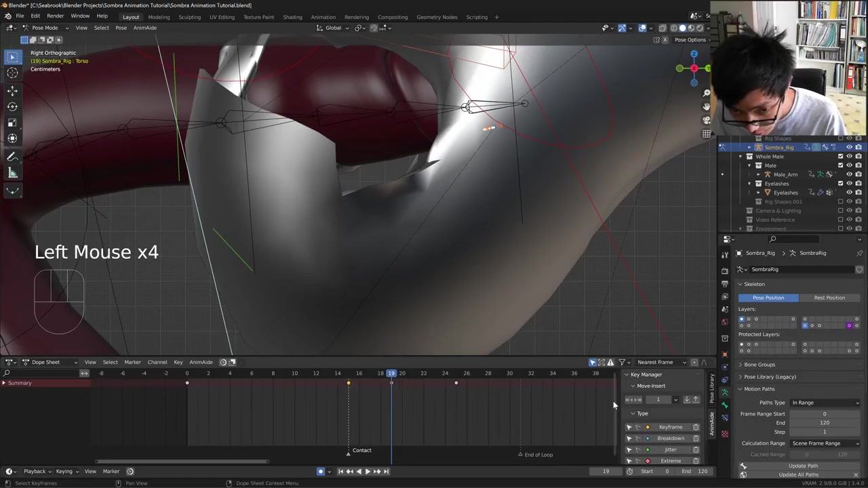Uncheck the Whole Male collection checkbox
This screenshot has width=868, height=488.
[x=841, y=157]
